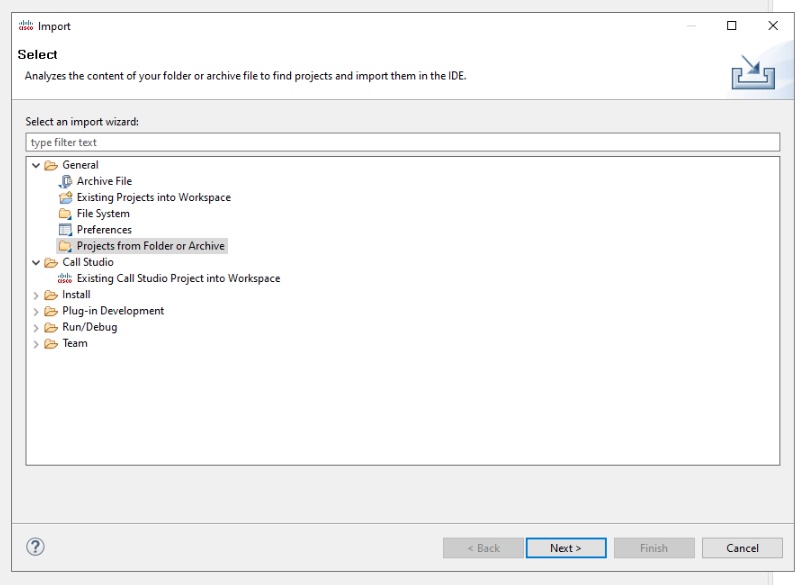Open help via the question mark icon
810x585 pixels.
(x=35, y=547)
